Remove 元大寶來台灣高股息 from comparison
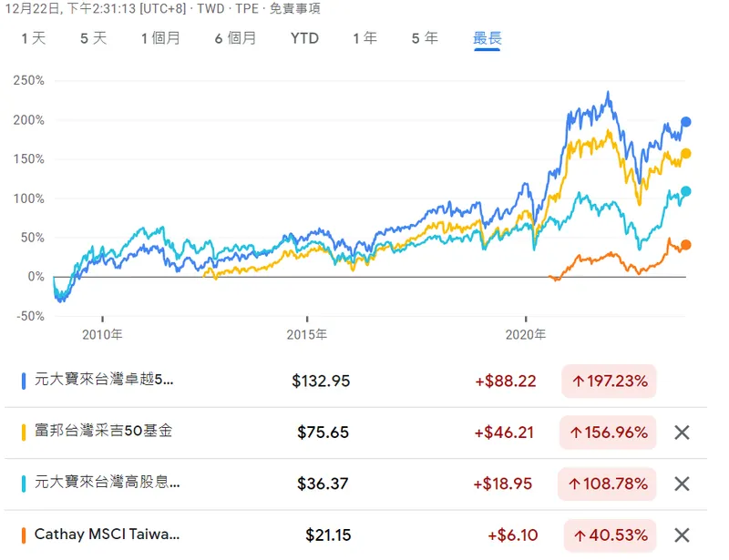The height and width of the screenshot is (560, 729). 682,484
